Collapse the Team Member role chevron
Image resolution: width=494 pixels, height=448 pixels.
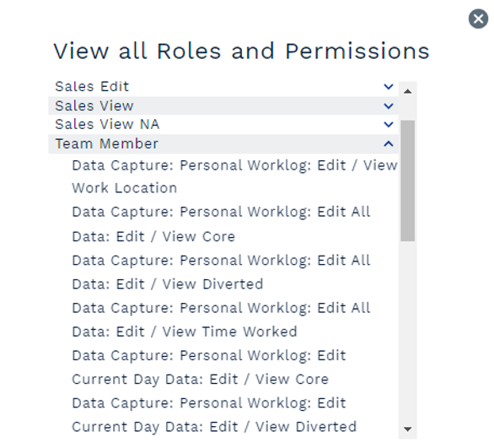389,143
